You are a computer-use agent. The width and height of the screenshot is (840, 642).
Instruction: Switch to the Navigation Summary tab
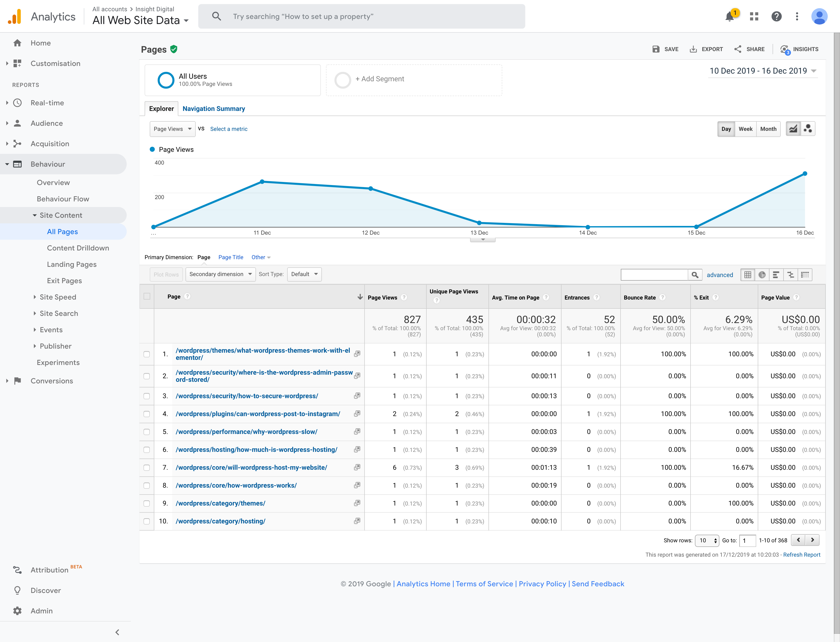[214, 109]
